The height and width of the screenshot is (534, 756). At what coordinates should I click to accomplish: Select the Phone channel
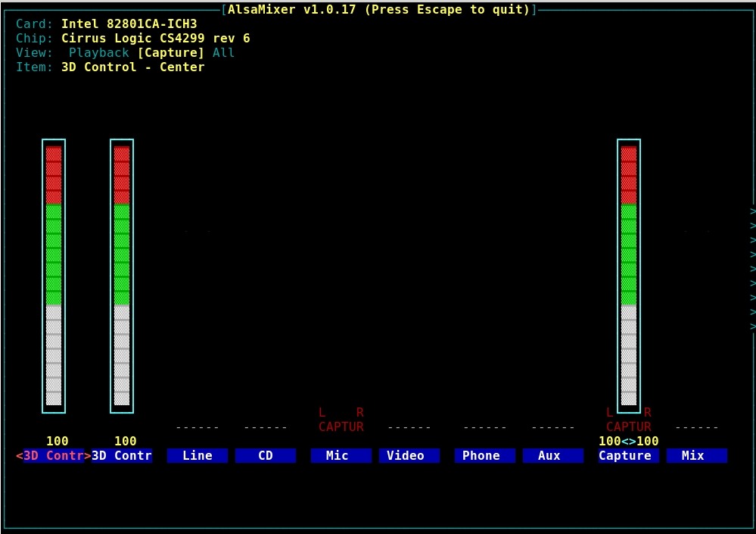pyautogui.click(x=484, y=456)
